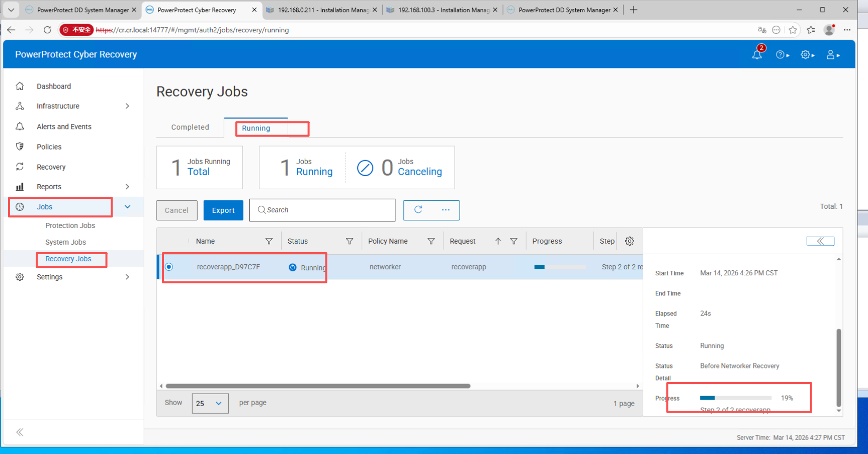This screenshot has height=454, width=868.
Task: Expand the Settings menu chevron
Action: click(x=127, y=277)
